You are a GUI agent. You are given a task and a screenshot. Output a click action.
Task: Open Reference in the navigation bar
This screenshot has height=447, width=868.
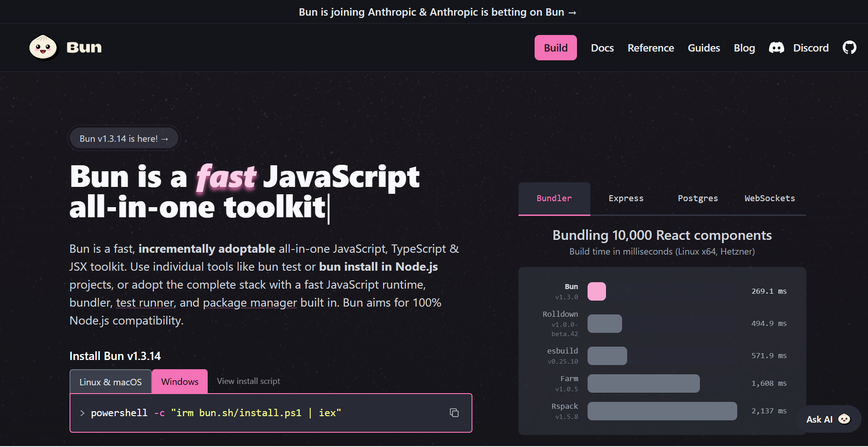(651, 48)
